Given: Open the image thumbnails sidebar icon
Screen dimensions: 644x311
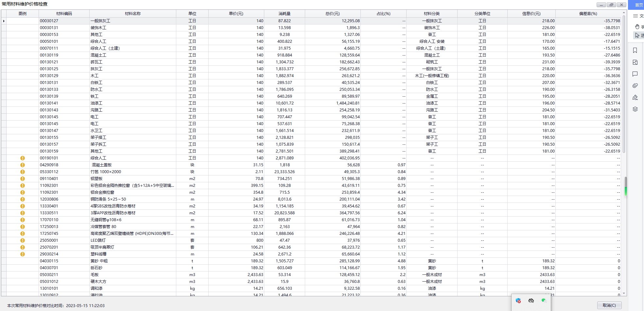Looking at the screenshot, I should pyautogui.click(x=635, y=62).
